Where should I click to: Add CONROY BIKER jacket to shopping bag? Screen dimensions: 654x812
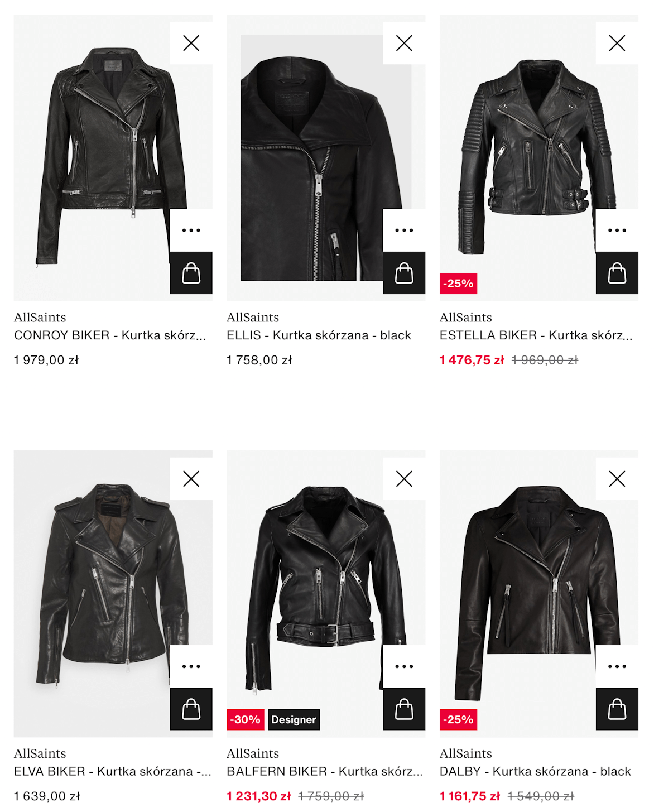pyautogui.click(x=191, y=273)
